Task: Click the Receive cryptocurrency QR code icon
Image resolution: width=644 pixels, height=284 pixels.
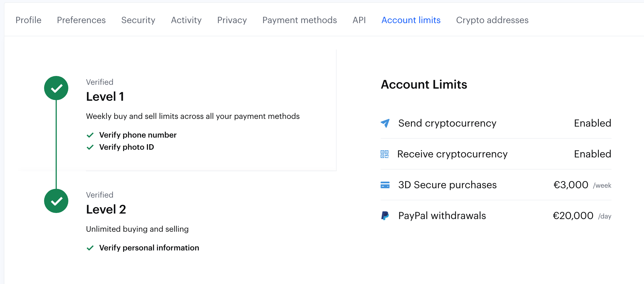Action: coord(384,154)
